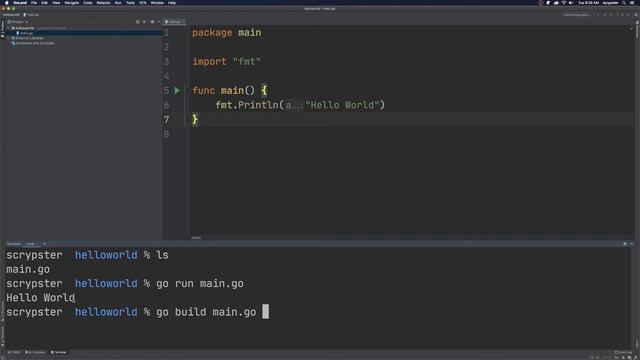Open the GoLand application menu
640x360 pixels.
tap(20, 2)
